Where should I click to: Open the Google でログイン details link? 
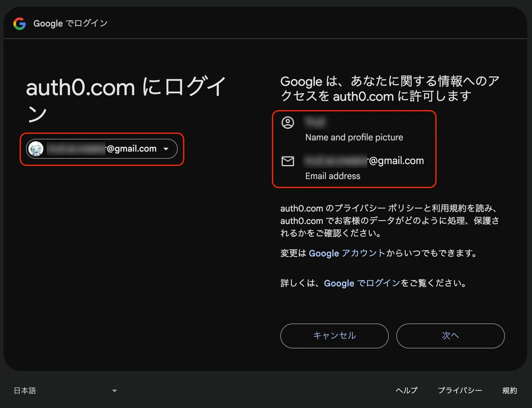[x=362, y=283]
